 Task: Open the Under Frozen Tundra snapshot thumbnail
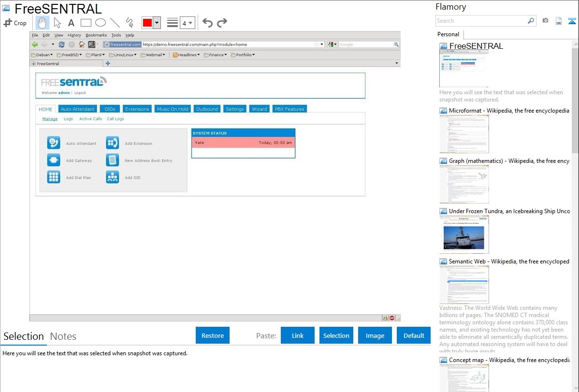pyautogui.click(x=464, y=234)
